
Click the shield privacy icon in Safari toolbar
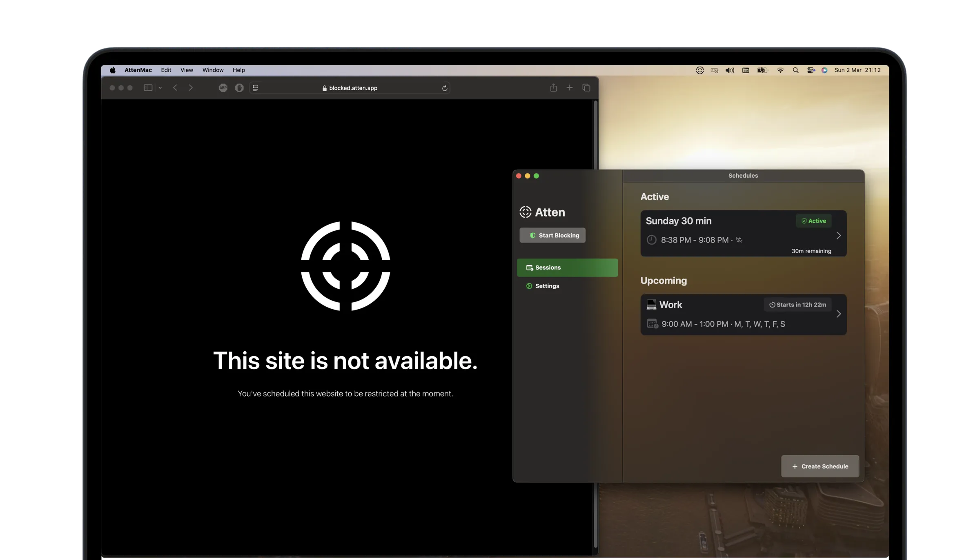coord(239,88)
